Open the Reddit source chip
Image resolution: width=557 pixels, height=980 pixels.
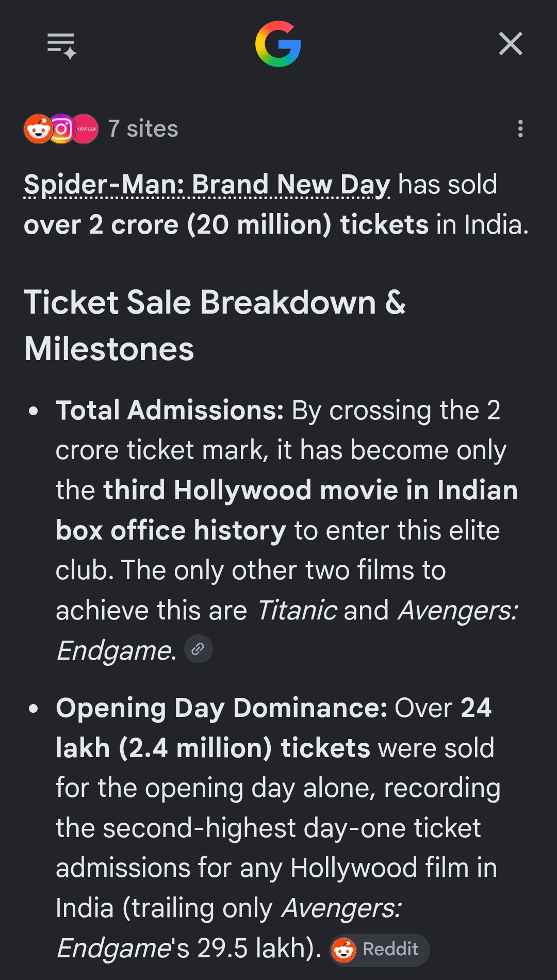(x=380, y=950)
